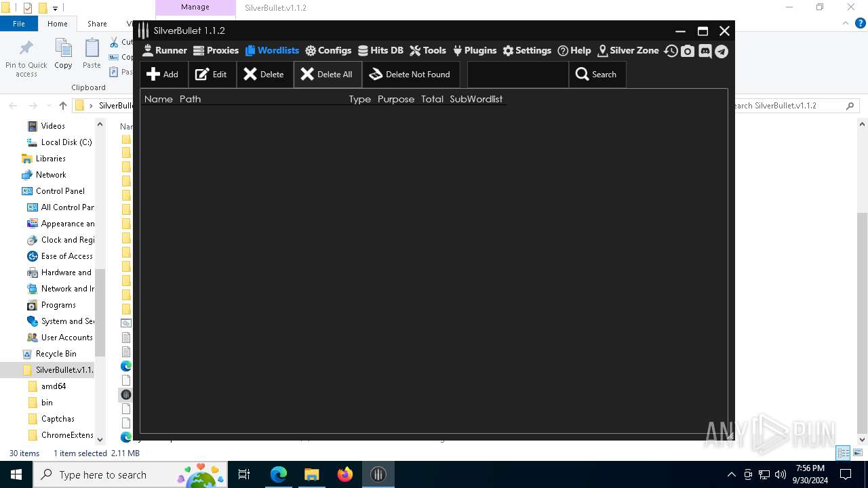868x488 pixels.
Task: Add a new wordlist
Action: tap(163, 75)
